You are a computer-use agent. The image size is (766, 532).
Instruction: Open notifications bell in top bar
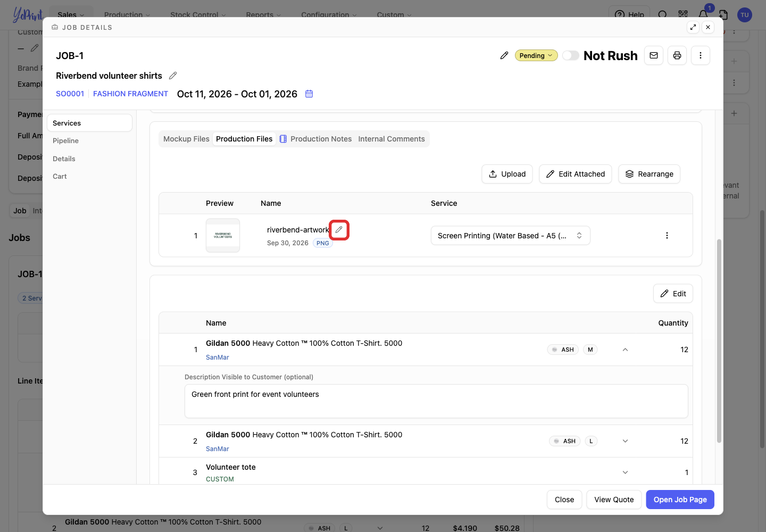tap(703, 14)
